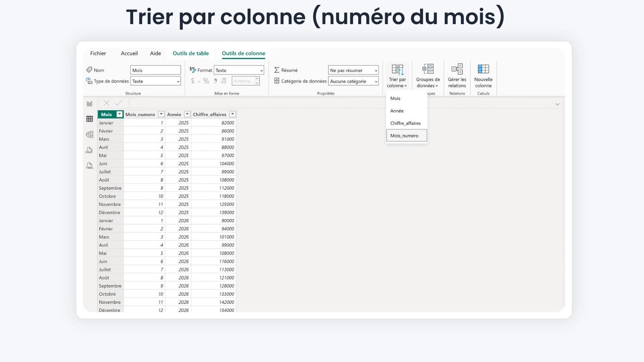Viewport: 644px width, 362px height.
Task: Click the 82000 cell
Action: click(214, 123)
